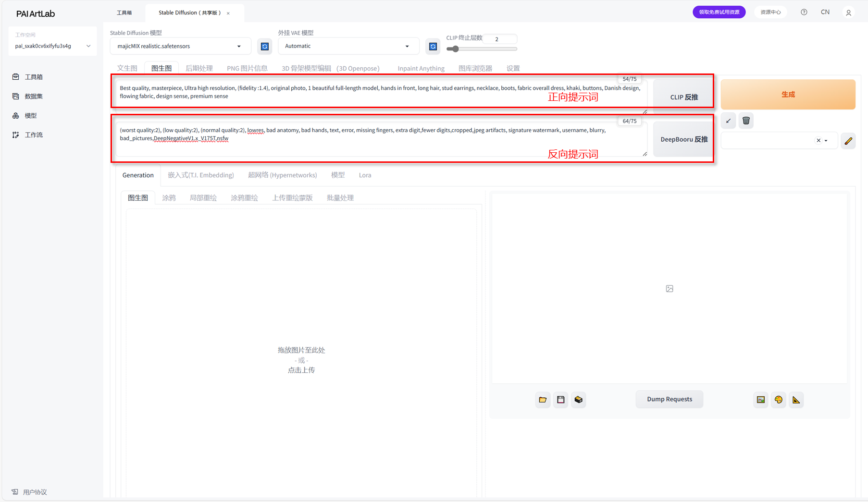
Task: Click the pencil edit styles icon
Action: point(848,141)
